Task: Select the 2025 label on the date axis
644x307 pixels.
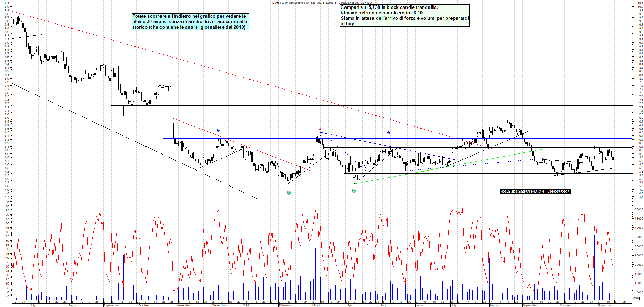Action: pyautogui.click(x=245, y=306)
